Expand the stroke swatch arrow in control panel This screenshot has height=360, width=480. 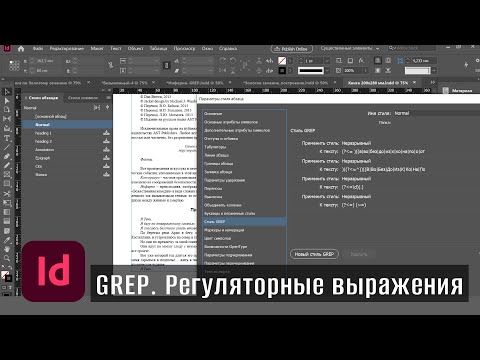click(290, 71)
